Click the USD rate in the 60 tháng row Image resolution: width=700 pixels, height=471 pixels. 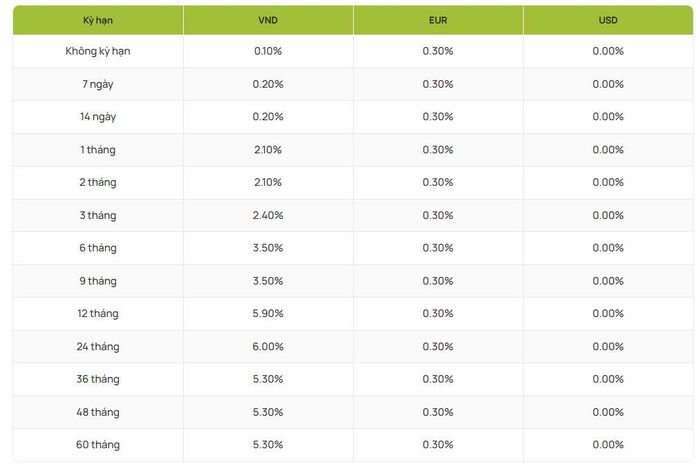pos(608,445)
